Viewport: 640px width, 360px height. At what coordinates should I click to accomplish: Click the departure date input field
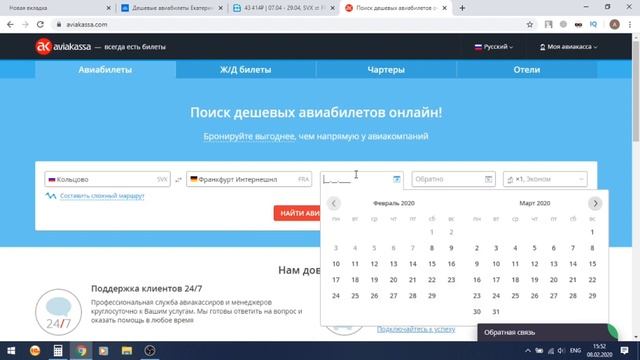click(x=362, y=179)
